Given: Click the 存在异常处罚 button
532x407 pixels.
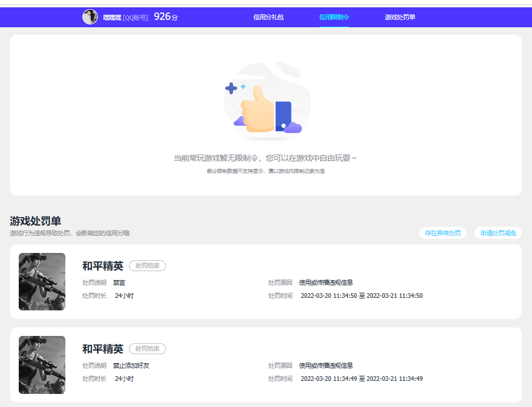Looking at the screenshot, I should point(442,232).
